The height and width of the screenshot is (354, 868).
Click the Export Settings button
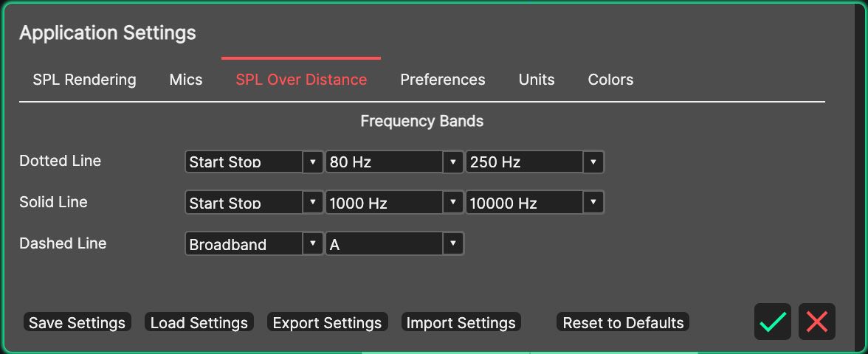pos(327,322)
